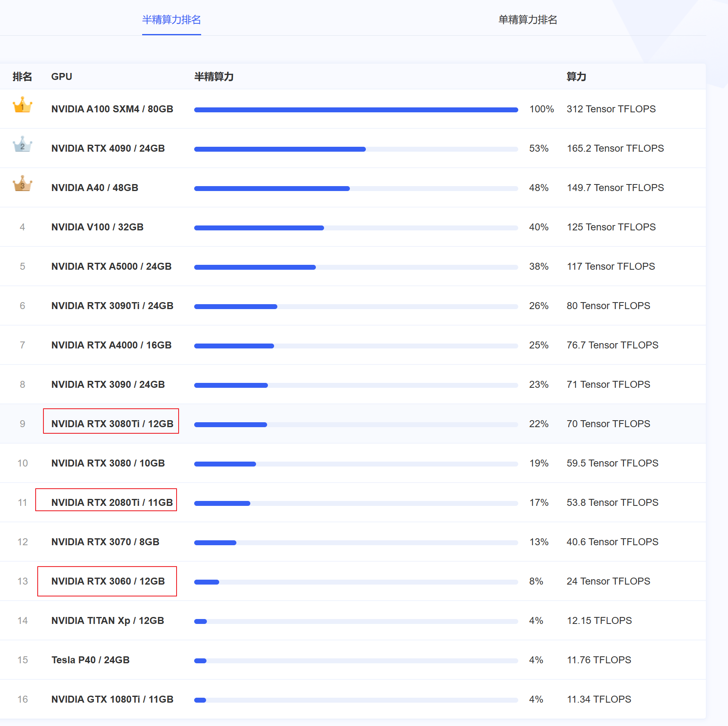This screenshot has height=726, width=728.
Task: Click the A100 100% progress bar
Action: [356, 110]
